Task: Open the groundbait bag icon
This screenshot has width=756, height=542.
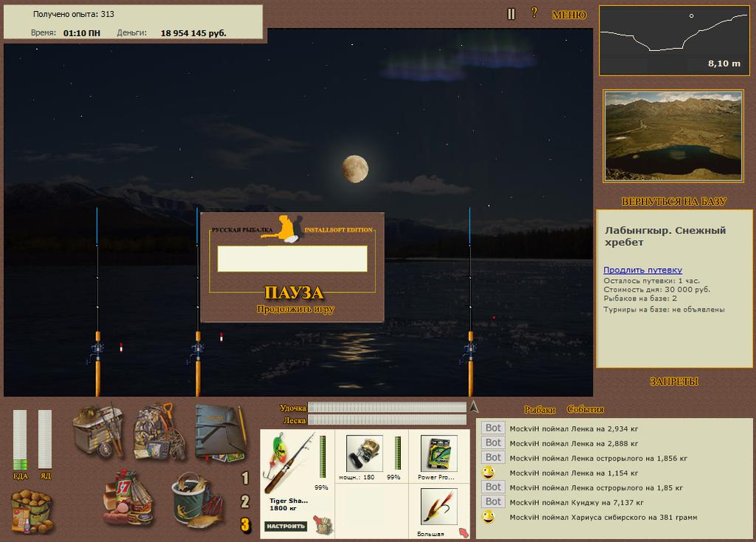Action: [31, 512]
